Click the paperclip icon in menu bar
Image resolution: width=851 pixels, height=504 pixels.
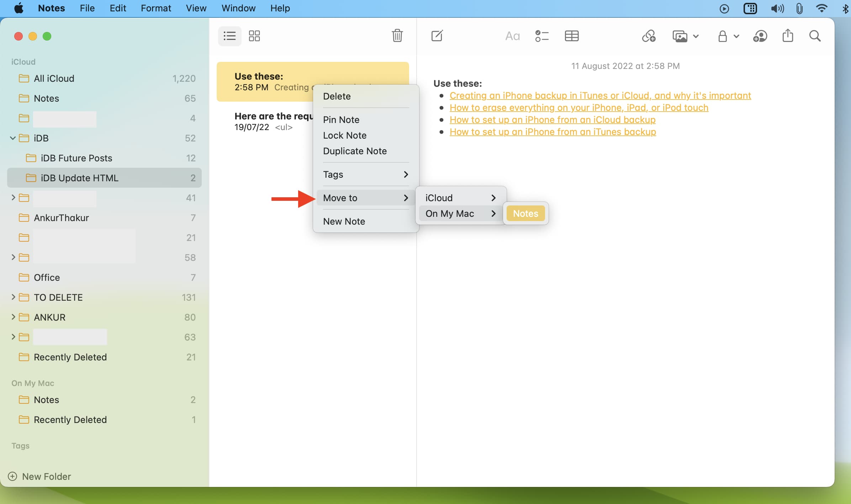point(799,8)
